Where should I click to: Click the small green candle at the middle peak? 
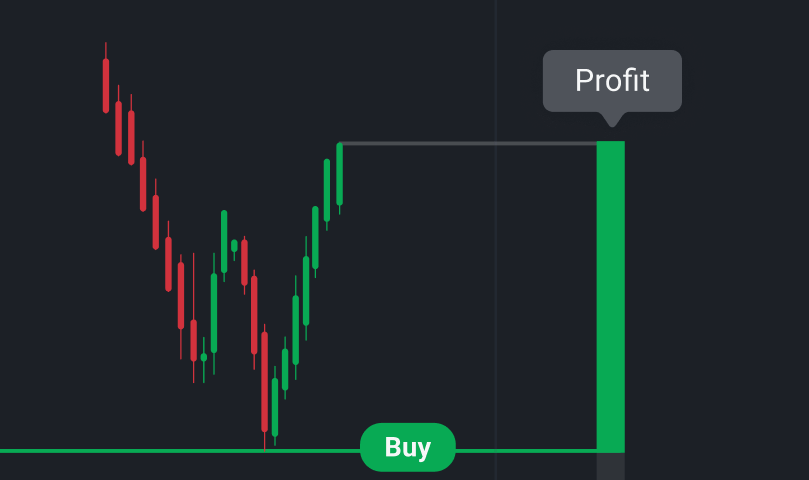[234, 245]
